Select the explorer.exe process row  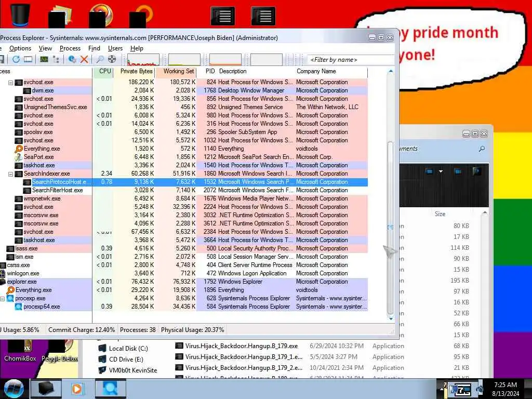tap(183, 282)
